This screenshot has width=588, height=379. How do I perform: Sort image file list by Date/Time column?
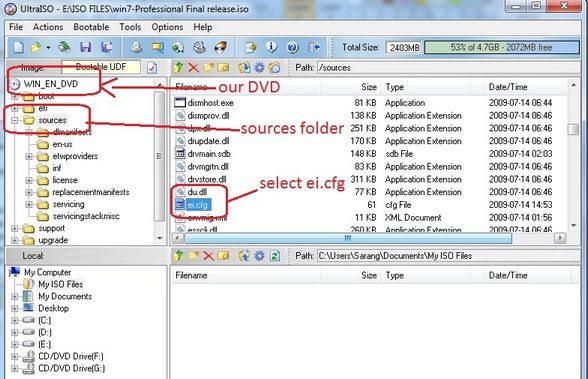(x=525, y=87)
